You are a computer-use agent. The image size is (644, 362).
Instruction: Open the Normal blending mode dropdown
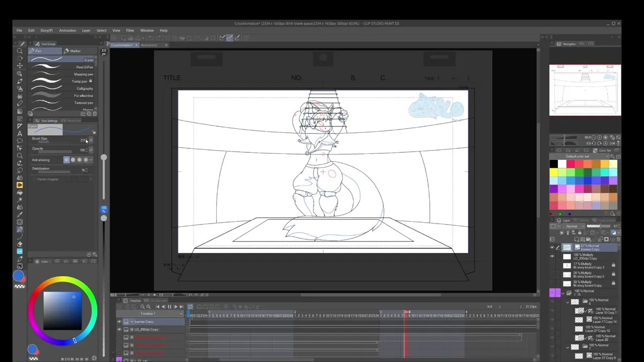pyautogui.click(x=574, y=226)
